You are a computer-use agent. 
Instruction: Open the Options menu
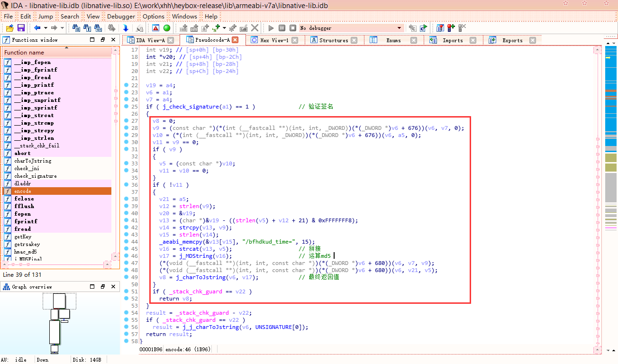coord(154,16)
